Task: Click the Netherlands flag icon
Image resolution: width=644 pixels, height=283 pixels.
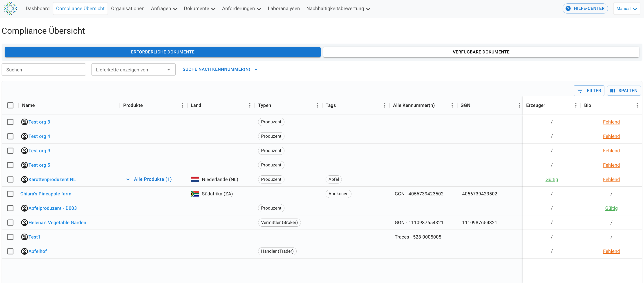Action: (x=195, y=179)
